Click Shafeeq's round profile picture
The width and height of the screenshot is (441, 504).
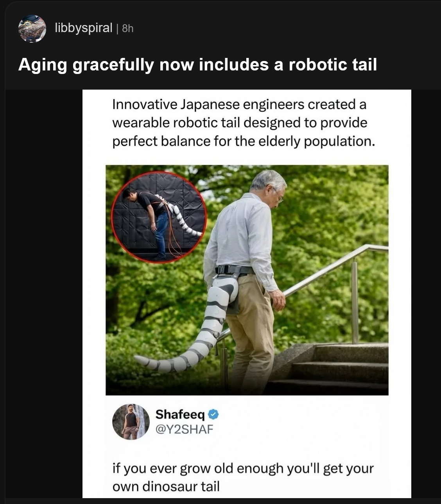point(131,422)
